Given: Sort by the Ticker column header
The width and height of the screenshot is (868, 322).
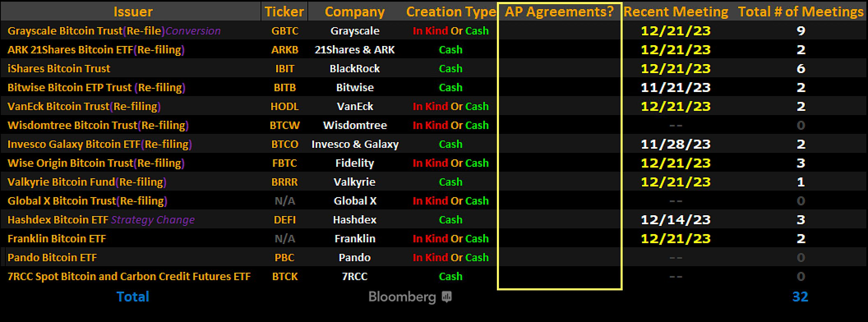Looking at the screenshot, I should tap(284, 11).
